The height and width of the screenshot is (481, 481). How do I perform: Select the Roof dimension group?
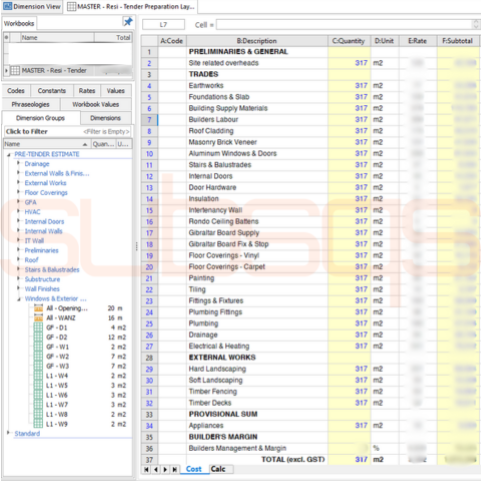point(31,260)
